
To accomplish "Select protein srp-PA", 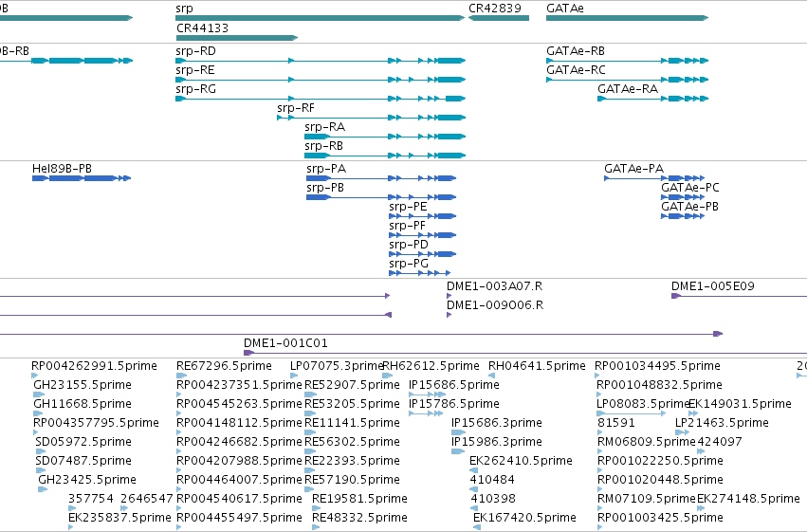I will (x=381, y=178).
